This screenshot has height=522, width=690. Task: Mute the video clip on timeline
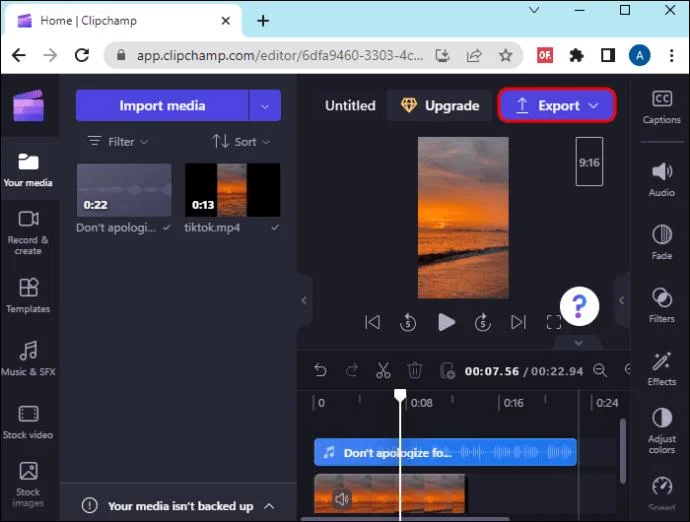coord(341,498)
